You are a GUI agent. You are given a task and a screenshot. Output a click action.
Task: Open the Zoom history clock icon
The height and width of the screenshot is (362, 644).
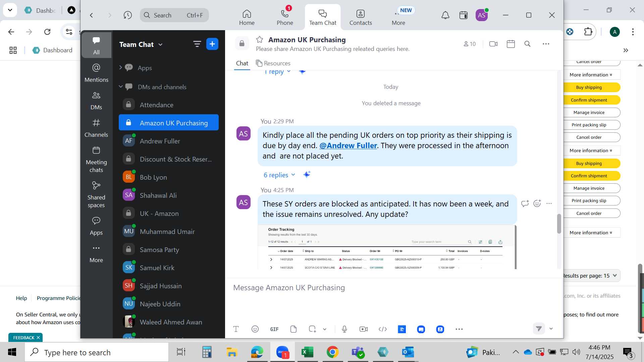click(x=127, y=15)
